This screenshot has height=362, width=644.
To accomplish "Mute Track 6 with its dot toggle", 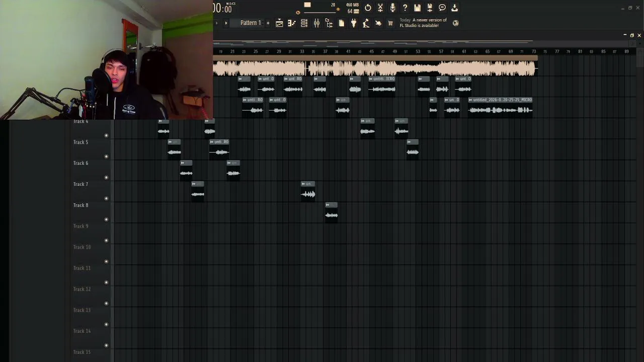I will point(106,177).
